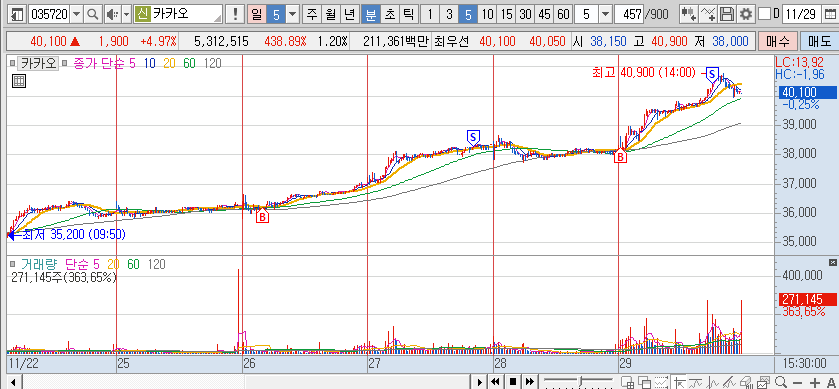Zoom in with the plus icon

click(x=815, y=383)
